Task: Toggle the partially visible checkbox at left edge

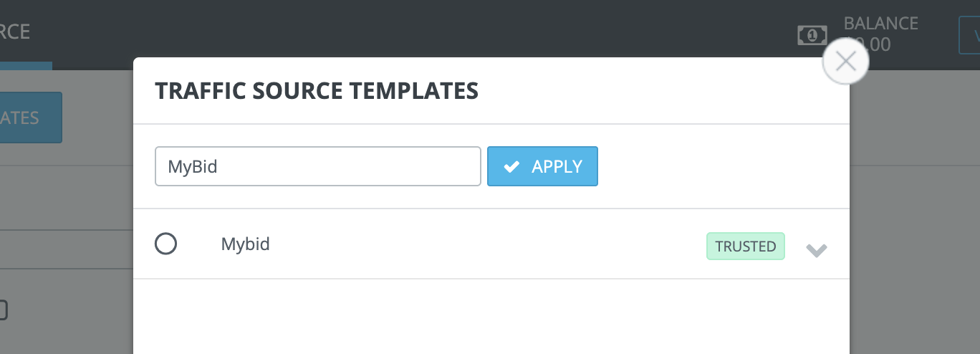Action: tap(3, 310)
